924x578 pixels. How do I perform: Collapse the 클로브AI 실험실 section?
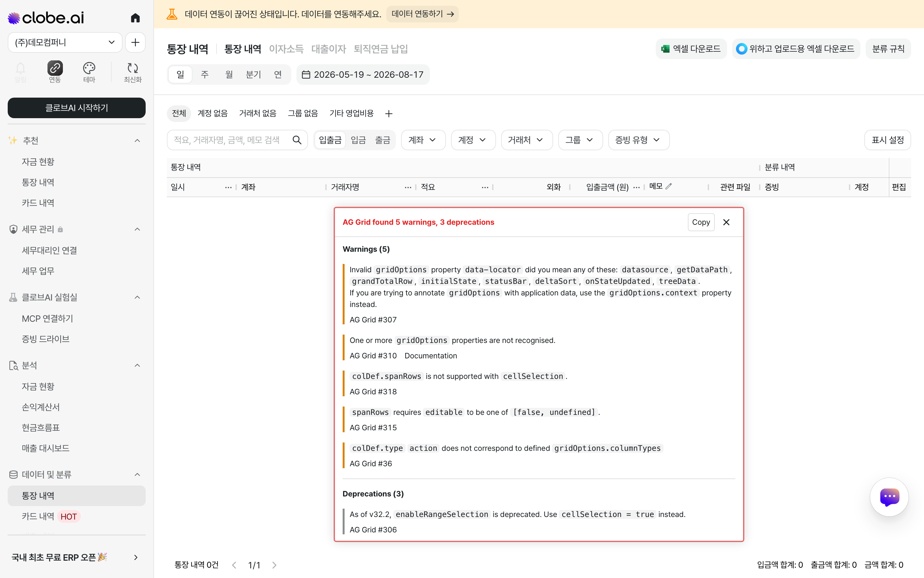click(x=137, y=297)
